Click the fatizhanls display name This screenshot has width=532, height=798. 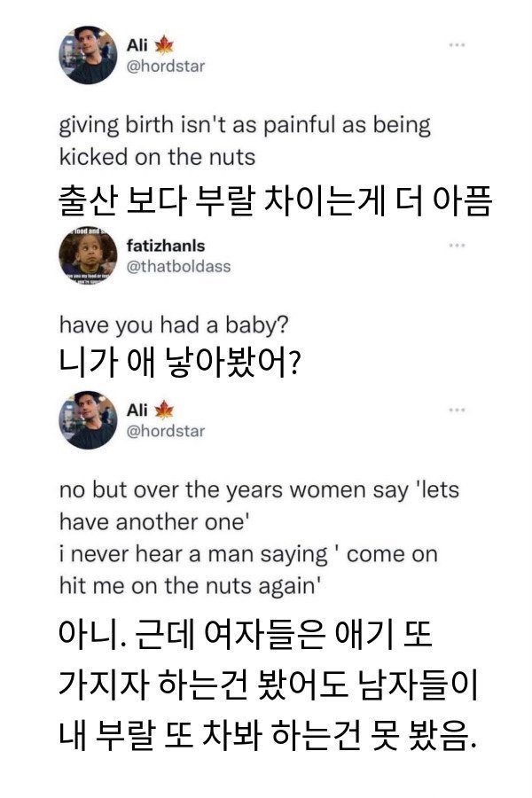coord(166,246)
